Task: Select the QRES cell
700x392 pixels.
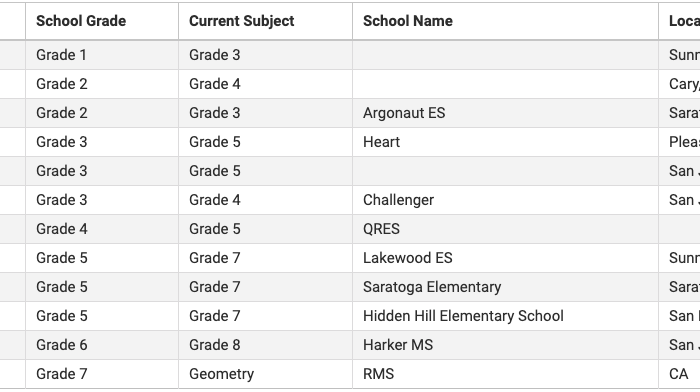Action: point(505,229)
